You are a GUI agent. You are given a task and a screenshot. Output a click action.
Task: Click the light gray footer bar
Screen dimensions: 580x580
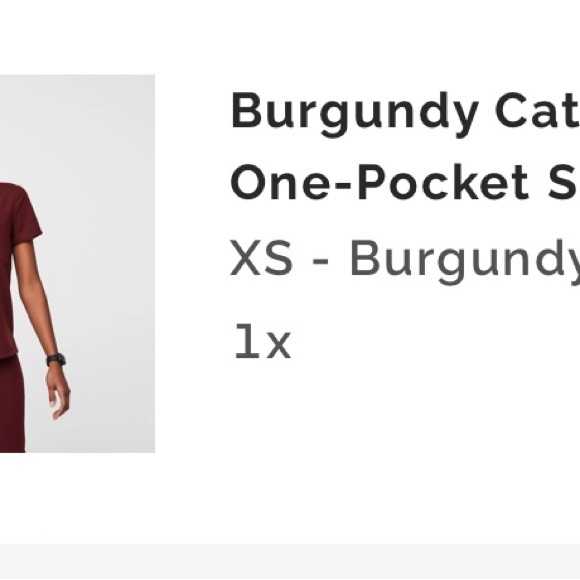(290, 562)
